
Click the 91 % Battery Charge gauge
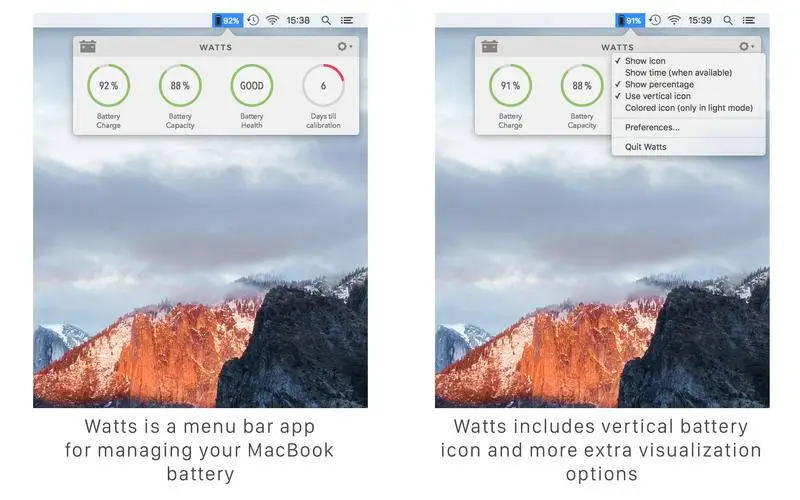[510, 86]
